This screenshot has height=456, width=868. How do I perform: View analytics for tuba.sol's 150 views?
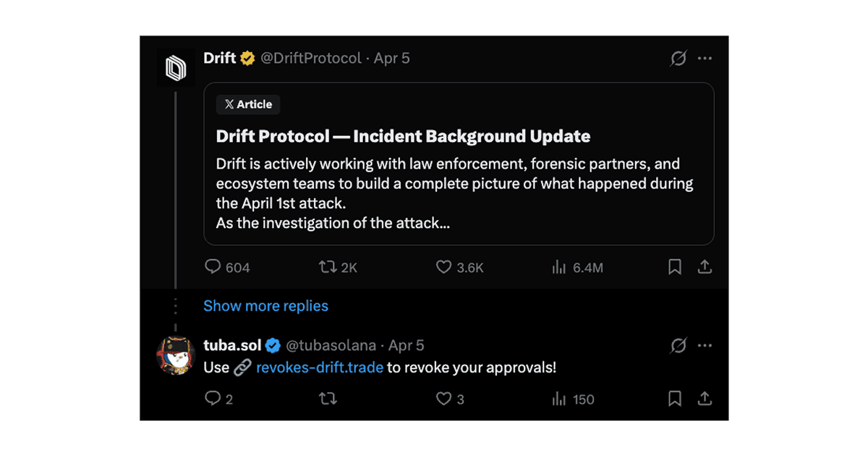573,399
